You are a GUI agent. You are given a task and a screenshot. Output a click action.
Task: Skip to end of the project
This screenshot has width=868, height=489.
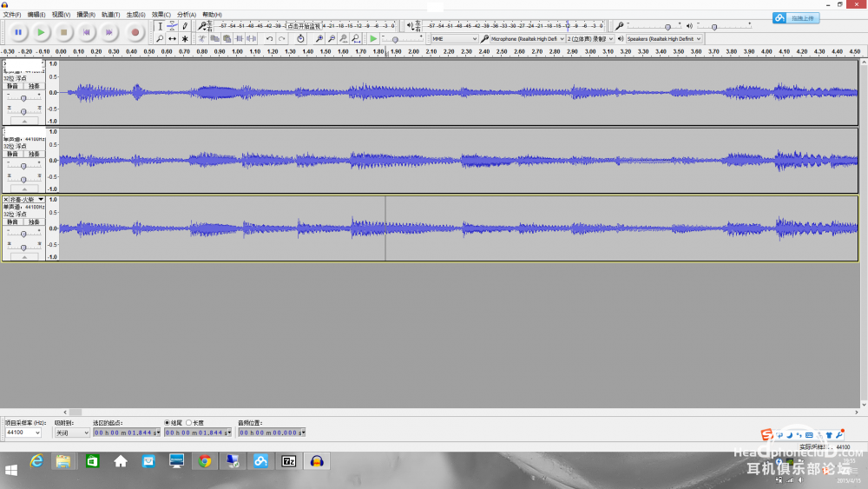109,32
